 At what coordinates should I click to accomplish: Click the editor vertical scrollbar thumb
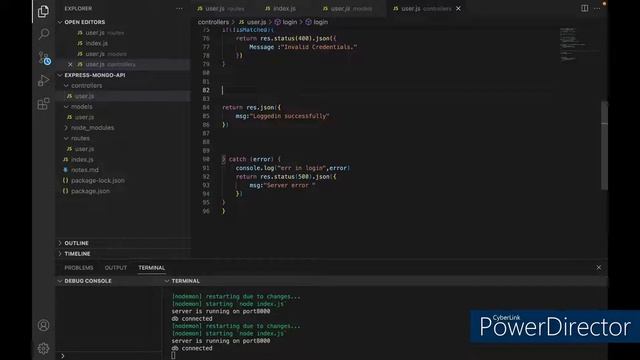click(x=604, y=145)
